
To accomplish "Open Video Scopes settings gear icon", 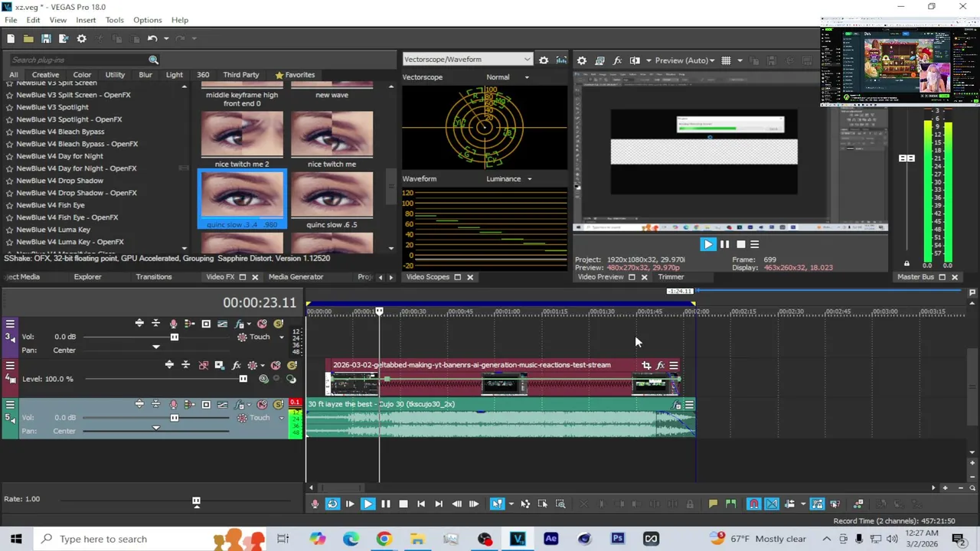I will (544, 60).
